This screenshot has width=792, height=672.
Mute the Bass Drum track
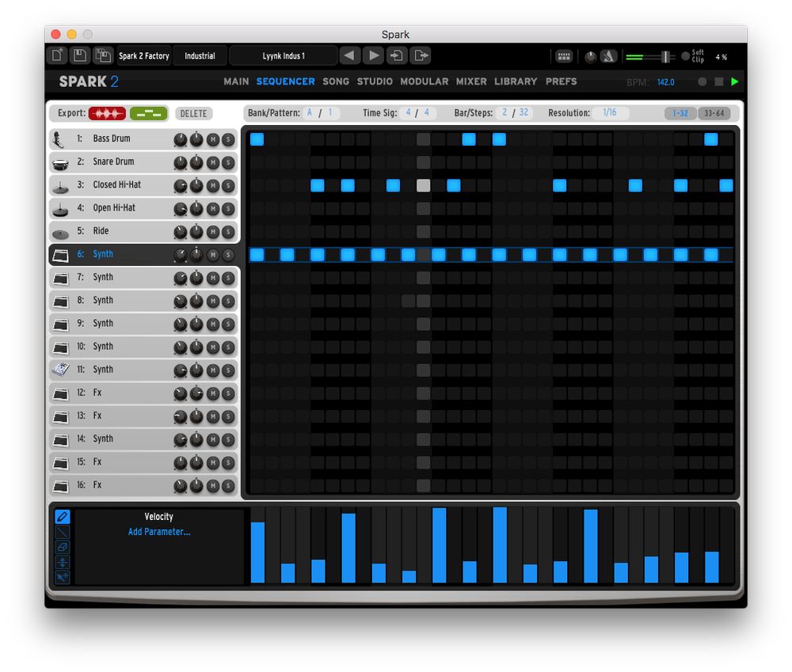[213, 139]
